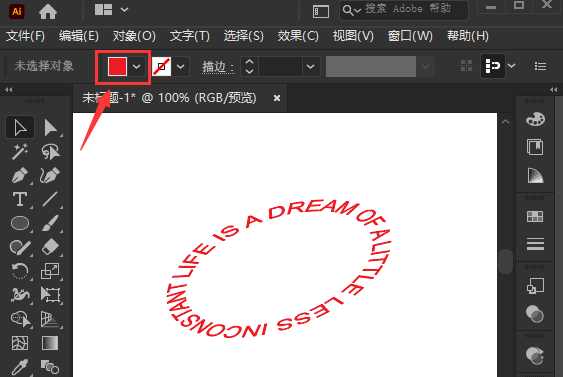The width and height of the screenshot is (563, 377).
Task: Pick the Eyedropper tool
Action: coord(20,367)
